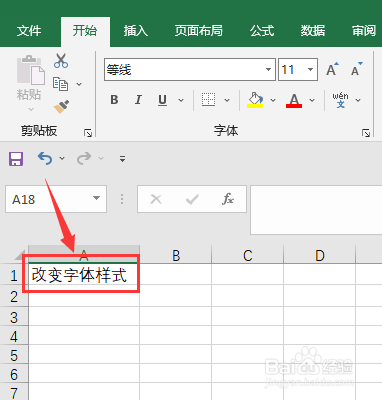Switch to the 页面布局 tab
Screen dimensions: 382x400
[199, 31]
